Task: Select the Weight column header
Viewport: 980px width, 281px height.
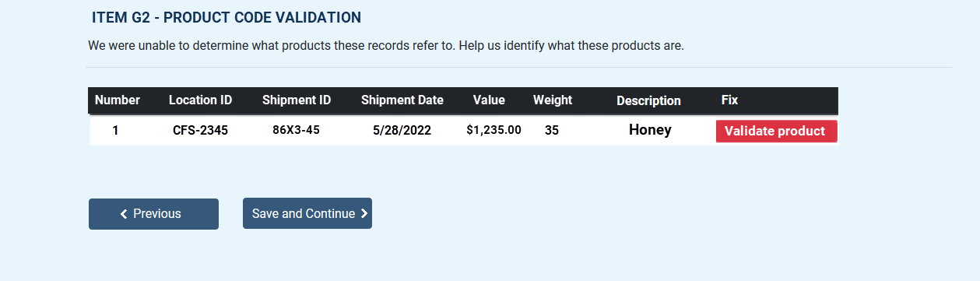Action: 553,100
